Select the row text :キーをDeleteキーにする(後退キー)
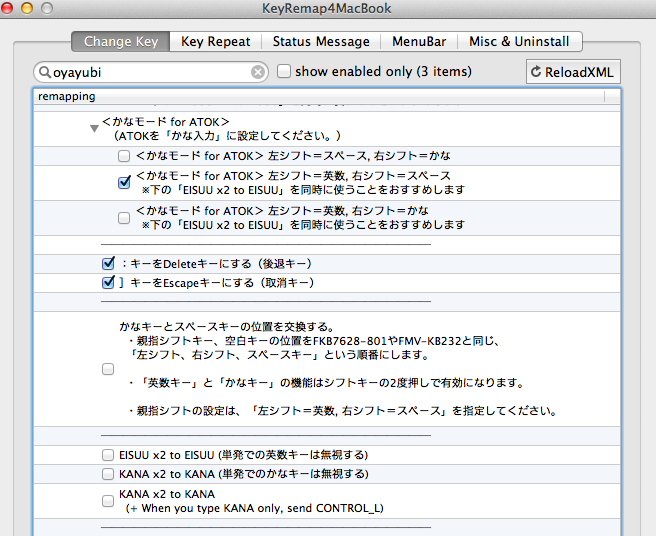 pos(216,264)
